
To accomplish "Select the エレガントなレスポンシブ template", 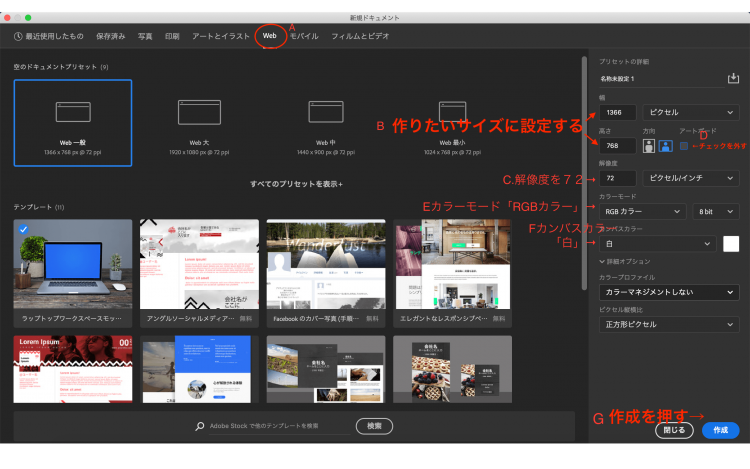I will click(x=452, y=273).
